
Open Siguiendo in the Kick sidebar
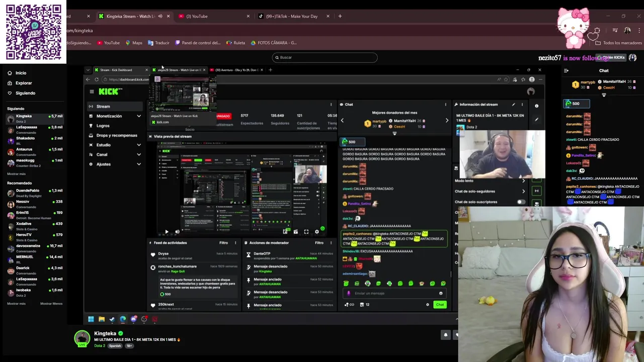point(21,93)
